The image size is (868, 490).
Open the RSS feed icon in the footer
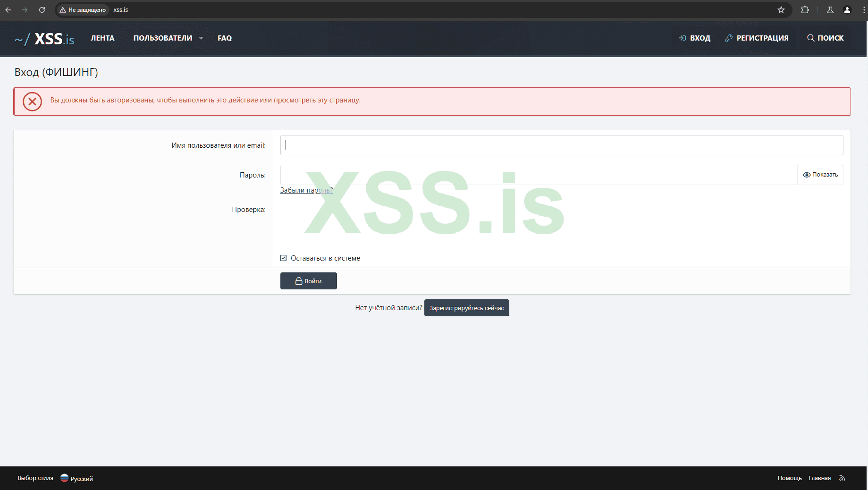[x=842, y=478]
